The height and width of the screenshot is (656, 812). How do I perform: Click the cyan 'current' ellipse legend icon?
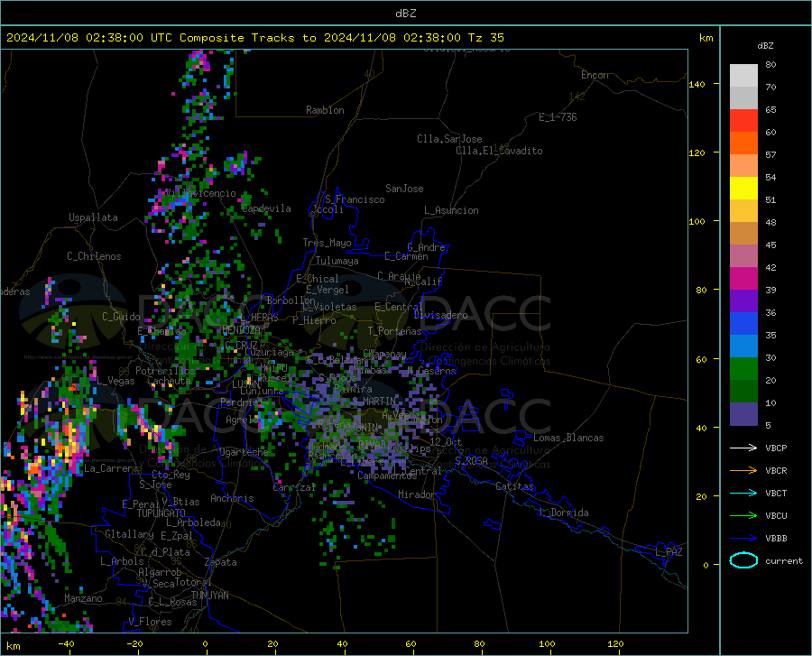click(x=743, y=560)
